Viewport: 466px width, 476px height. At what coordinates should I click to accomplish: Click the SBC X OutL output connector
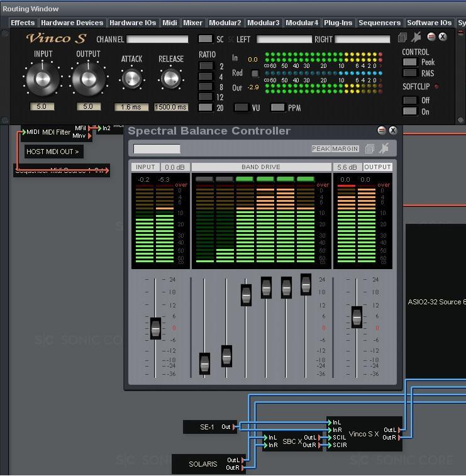click(319, 438)
